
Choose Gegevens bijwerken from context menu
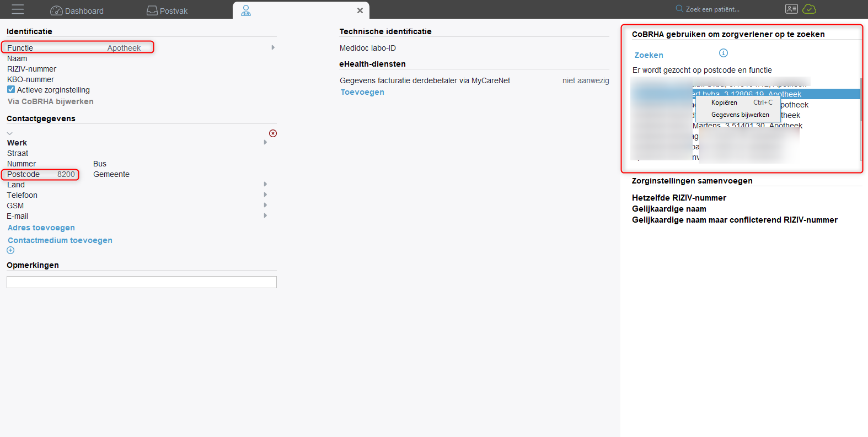click(x=738, y=115)
